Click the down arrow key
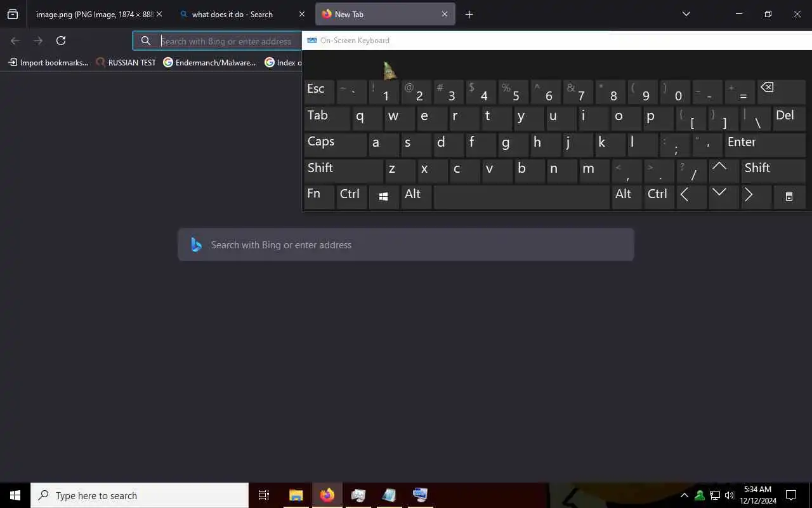Image resolution: width=812 pixels, height=508 pixels. click(724, 197)
